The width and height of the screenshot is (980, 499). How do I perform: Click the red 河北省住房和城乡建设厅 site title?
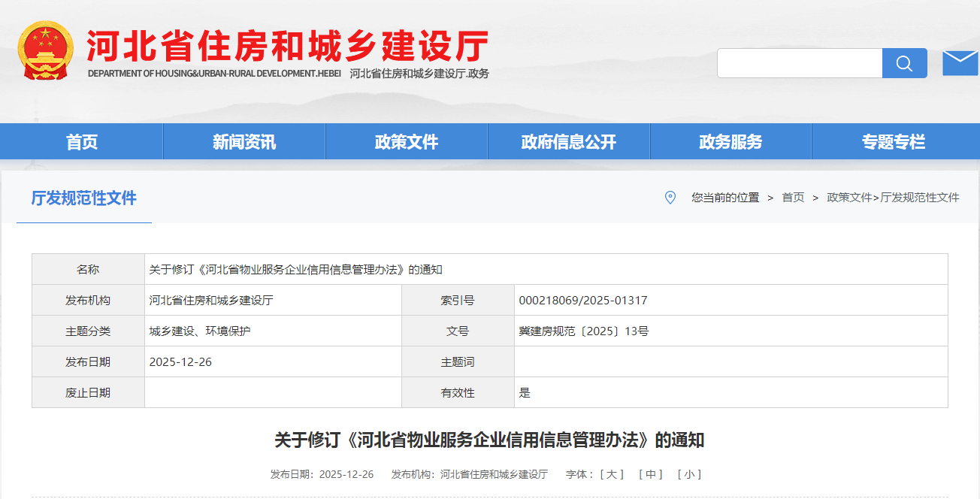click(x=288, y=47)
